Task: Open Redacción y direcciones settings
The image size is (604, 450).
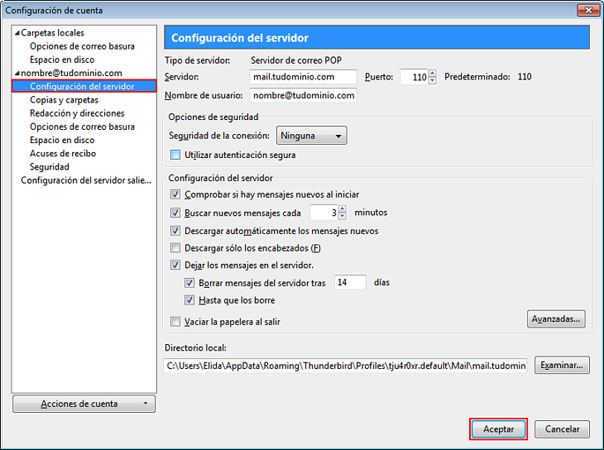Action: pos(77,113)
